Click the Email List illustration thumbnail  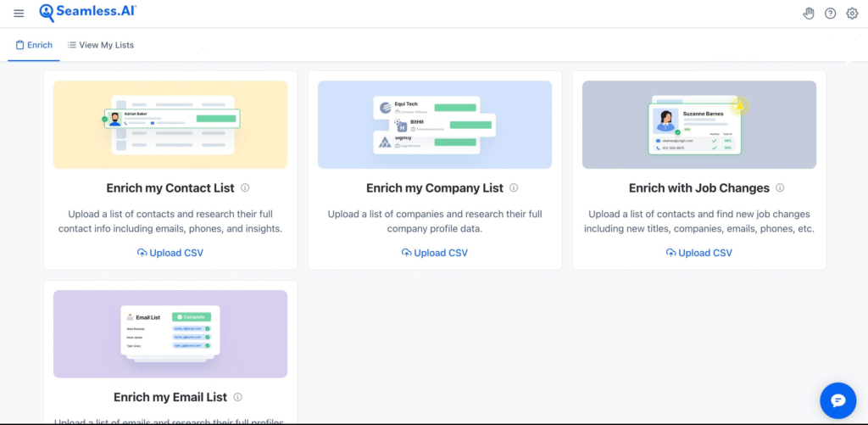[170, 333]
